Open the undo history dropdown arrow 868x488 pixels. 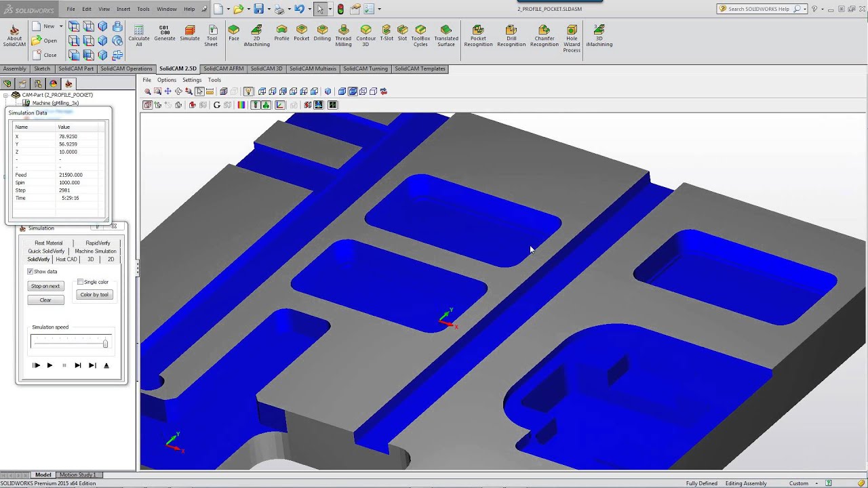[x=309, y=9]
